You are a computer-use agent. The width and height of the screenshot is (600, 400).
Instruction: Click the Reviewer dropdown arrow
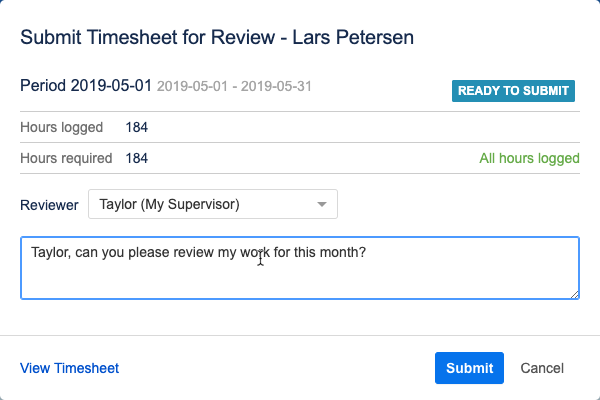point(322,205)
